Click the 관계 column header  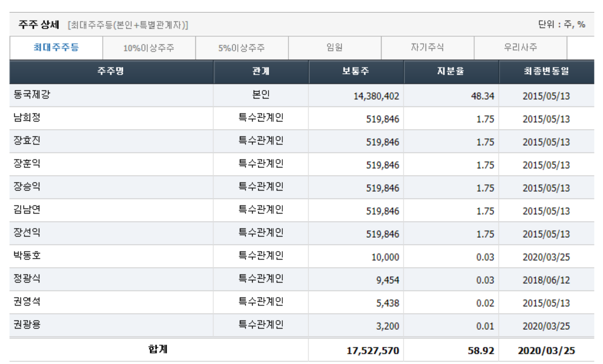click(261, 72)
